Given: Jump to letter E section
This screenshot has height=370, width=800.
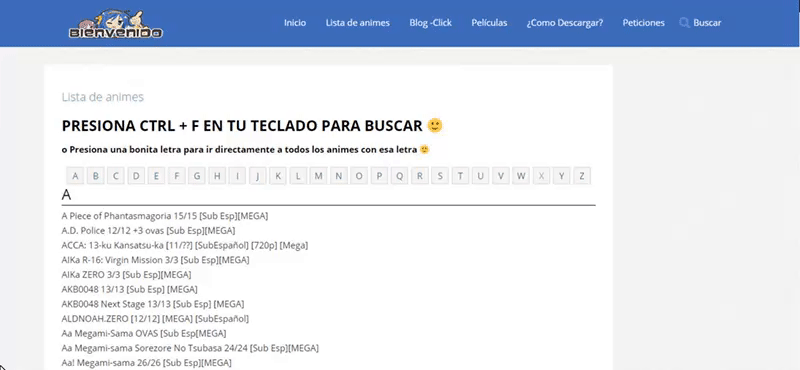Looking at the screenshot, I should click(156, 176).
